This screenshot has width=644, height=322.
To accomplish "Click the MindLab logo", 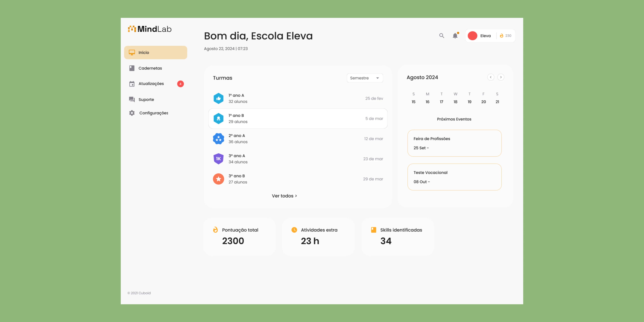I will 150,29.
